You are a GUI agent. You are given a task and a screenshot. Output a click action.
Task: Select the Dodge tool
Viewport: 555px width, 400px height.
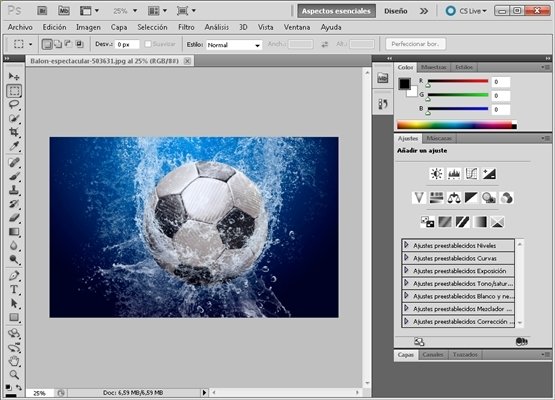14,259
